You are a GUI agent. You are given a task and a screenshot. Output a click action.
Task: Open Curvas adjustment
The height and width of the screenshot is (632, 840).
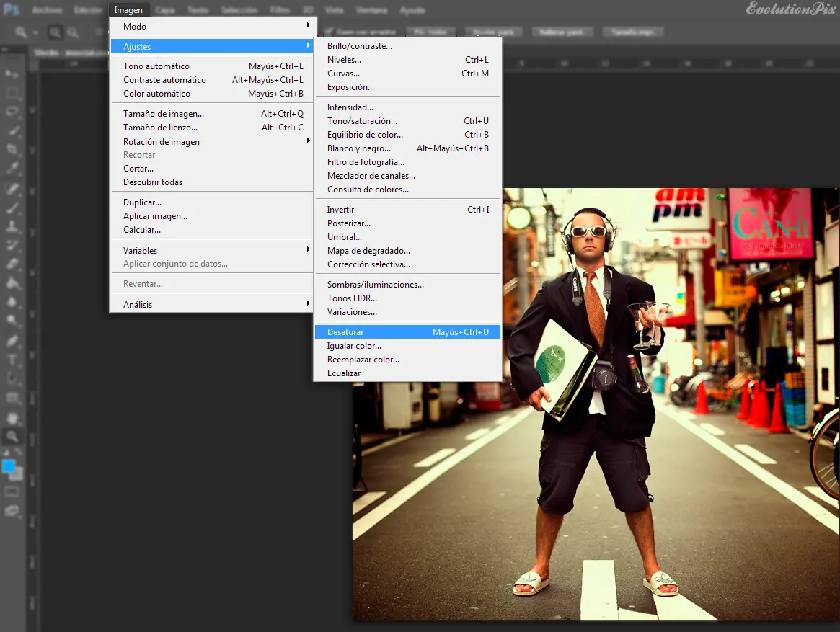coord(407,74)
